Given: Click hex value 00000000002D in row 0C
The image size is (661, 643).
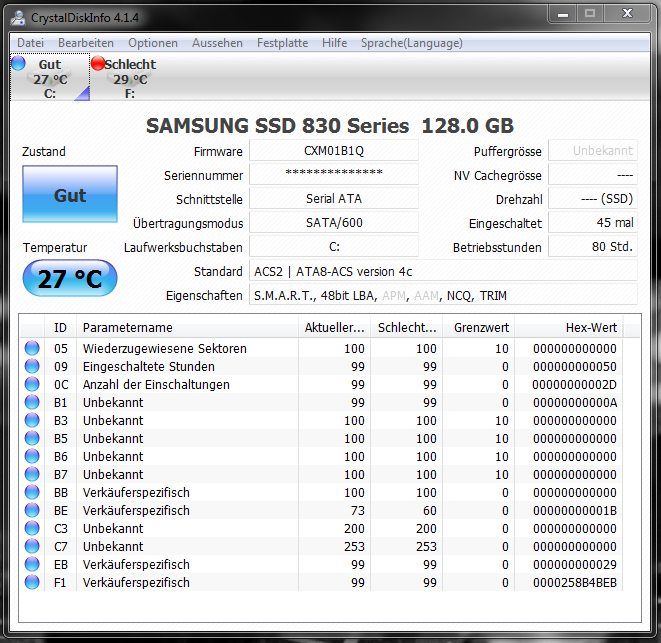Looking at the screenshot, I should 575,384.
